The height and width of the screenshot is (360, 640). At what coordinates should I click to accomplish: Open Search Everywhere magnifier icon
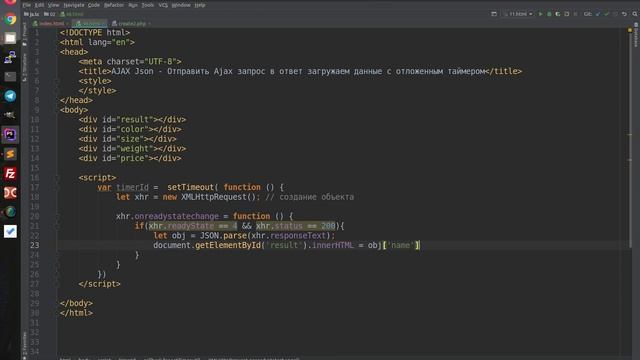click(x=635, y=14)
